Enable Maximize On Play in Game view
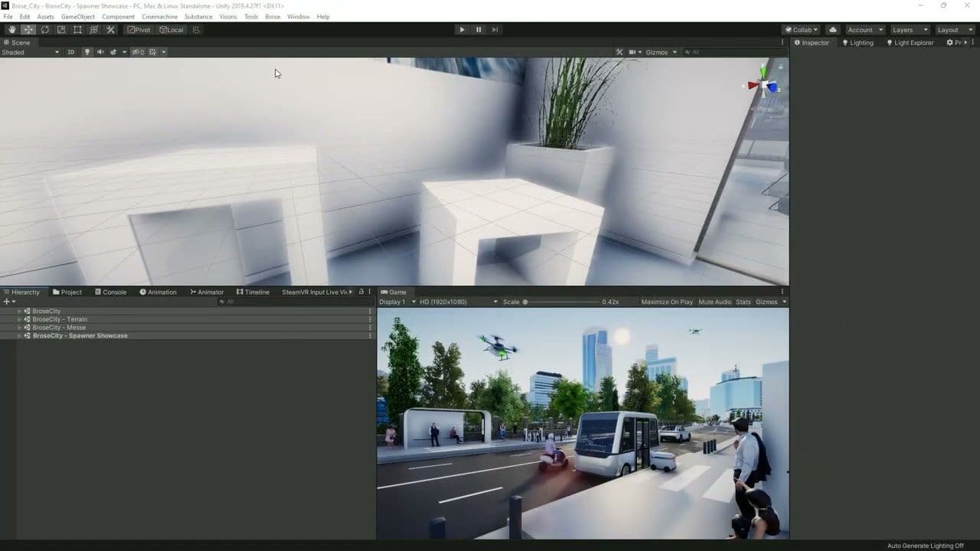The image size is (980, 551). tap(666, 302)
